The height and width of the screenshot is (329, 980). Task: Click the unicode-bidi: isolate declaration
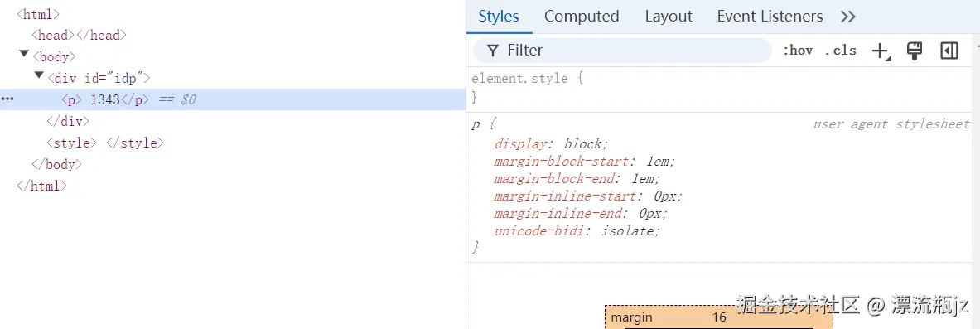pyautogui.click(x=577, y=231)
